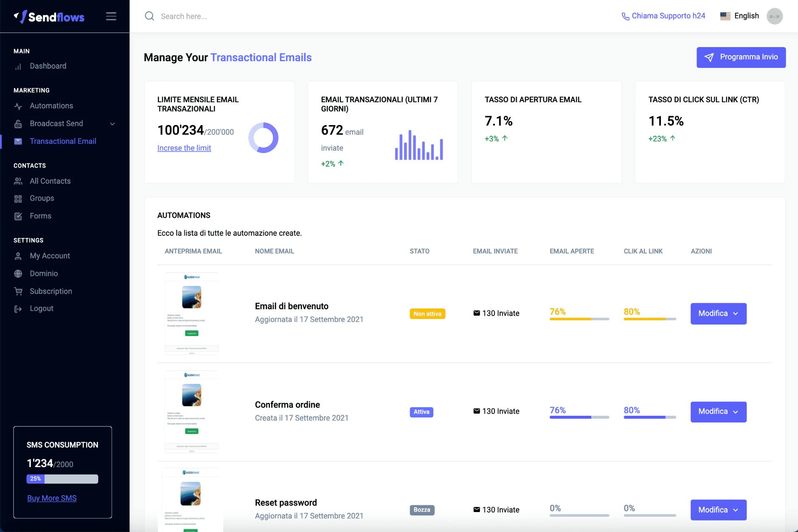Image resolution: width=798 pixels, height=532 pixels.
Task: Open All Contacts page
Action: 50,181
